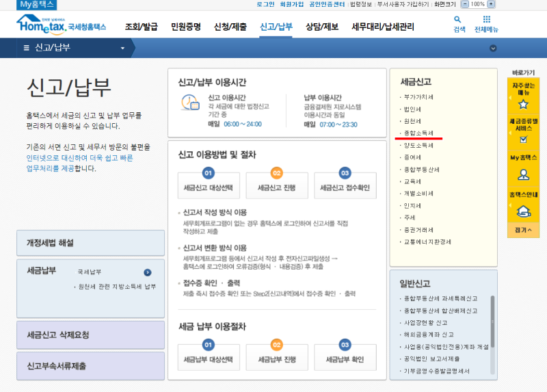Select 원천세 under 세금신고
547x392 pixels.
point(412,121)
